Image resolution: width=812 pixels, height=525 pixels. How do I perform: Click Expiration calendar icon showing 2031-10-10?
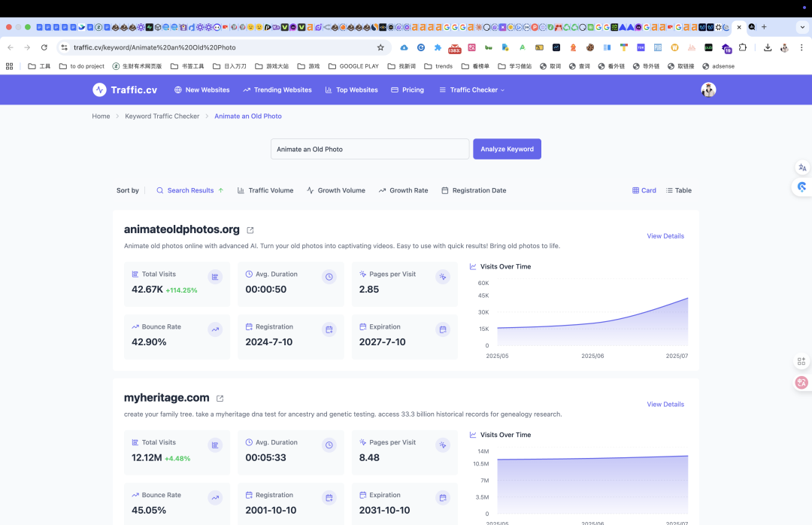click(x=443, y=498)
